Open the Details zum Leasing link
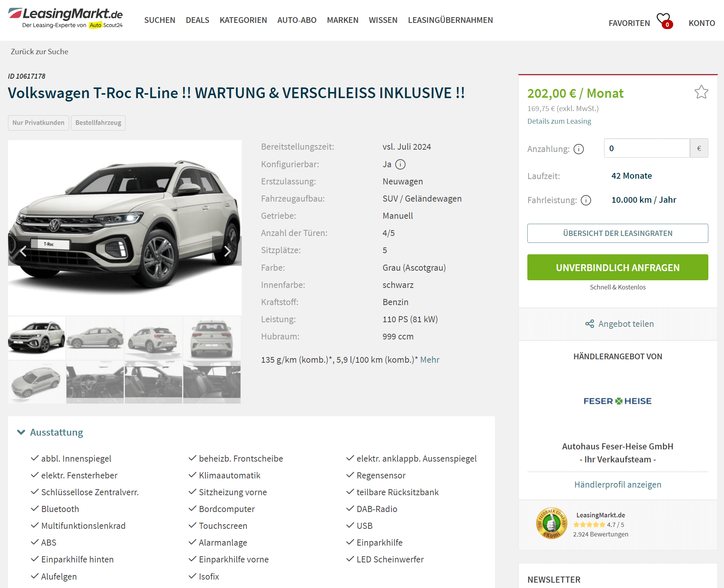724x588 pixels. point(559,121)
